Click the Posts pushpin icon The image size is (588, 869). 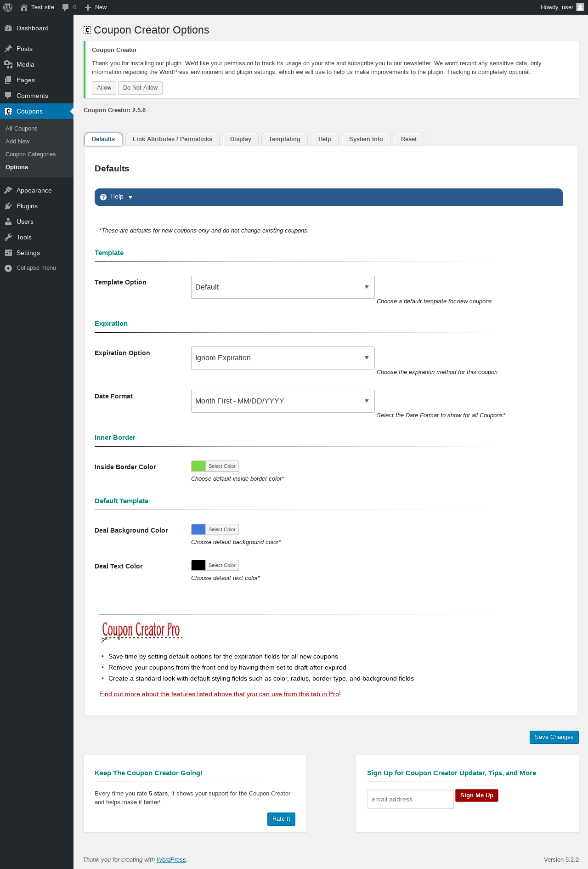8,49
